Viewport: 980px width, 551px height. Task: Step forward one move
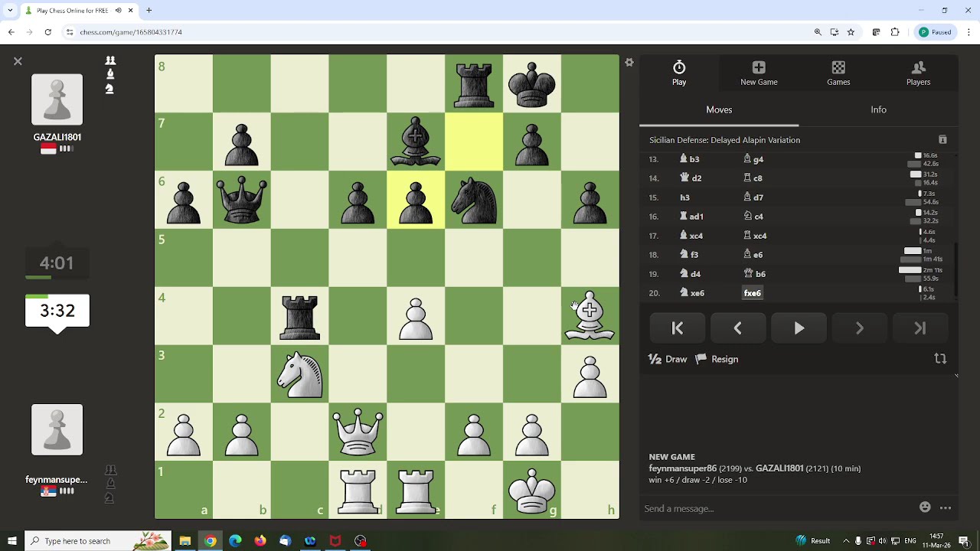point(859,328)
